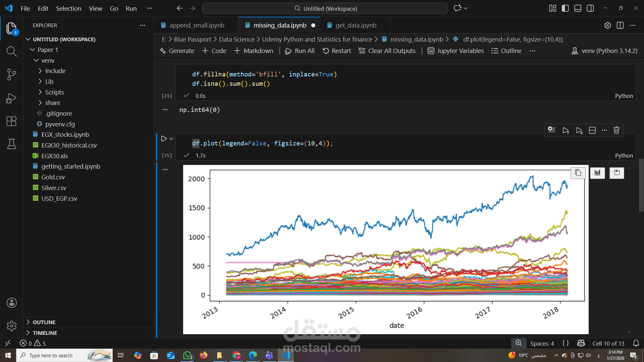
Task: Open Run and Debug view
Action: [11, 98]
